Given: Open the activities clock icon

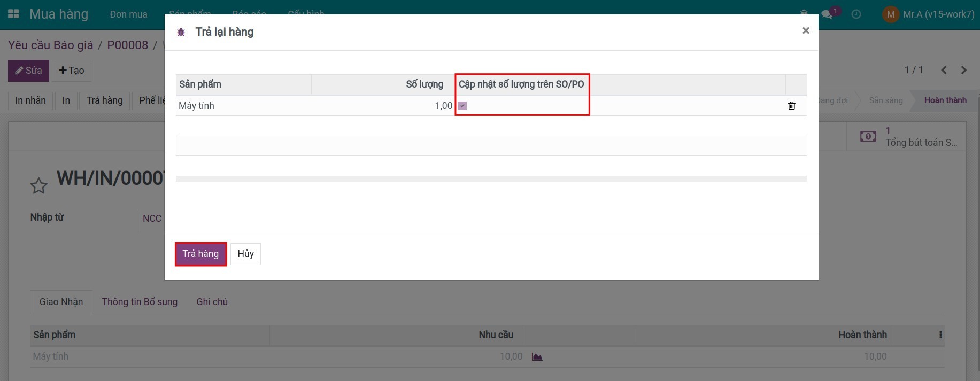Looking at the screenshot, I should (x=856, y=14).
